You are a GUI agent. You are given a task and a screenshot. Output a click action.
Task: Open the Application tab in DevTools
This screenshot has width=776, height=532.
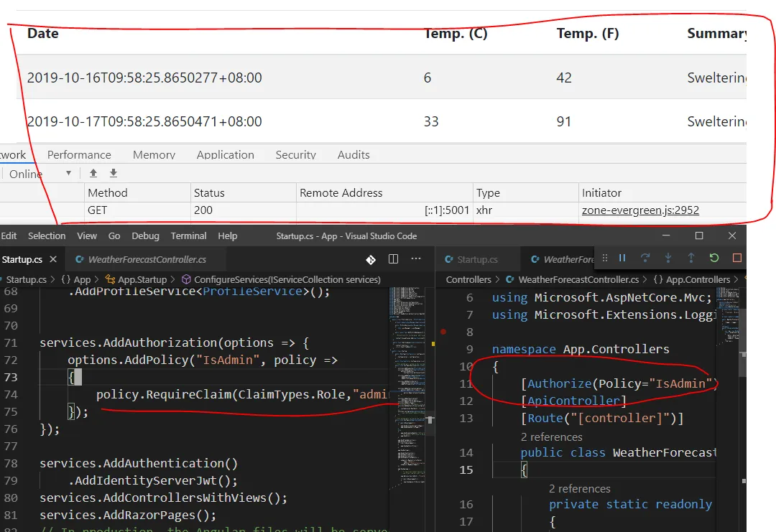[x=225, y=155]
